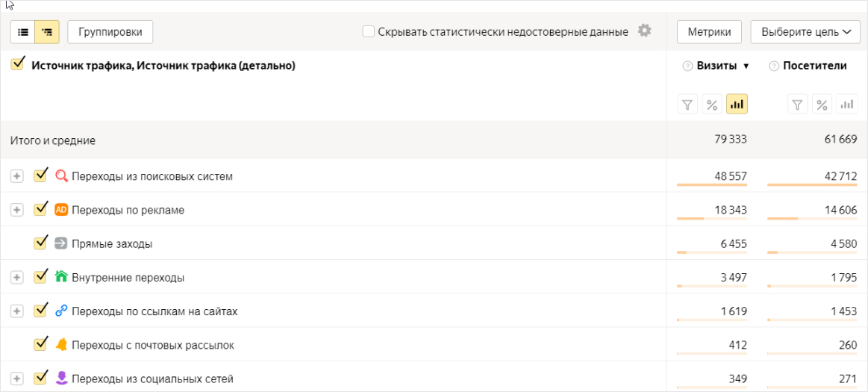Toggle percent icon under Визиты column

pos(712,104)
